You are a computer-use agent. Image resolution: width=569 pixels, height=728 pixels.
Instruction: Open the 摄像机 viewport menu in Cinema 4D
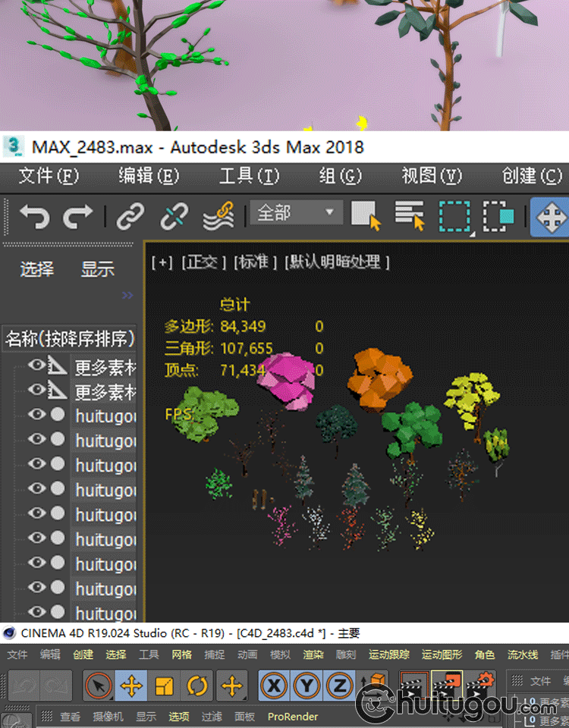coord(108,717)
